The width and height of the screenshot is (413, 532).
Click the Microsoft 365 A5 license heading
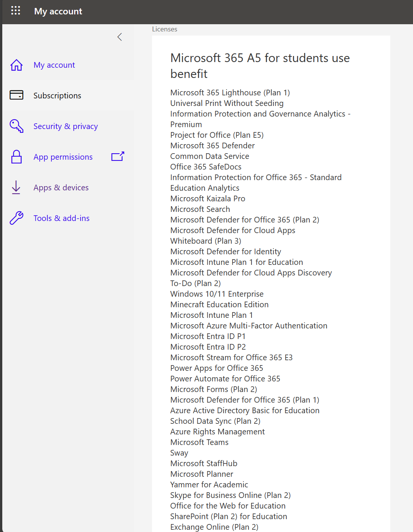pos(260,66)
